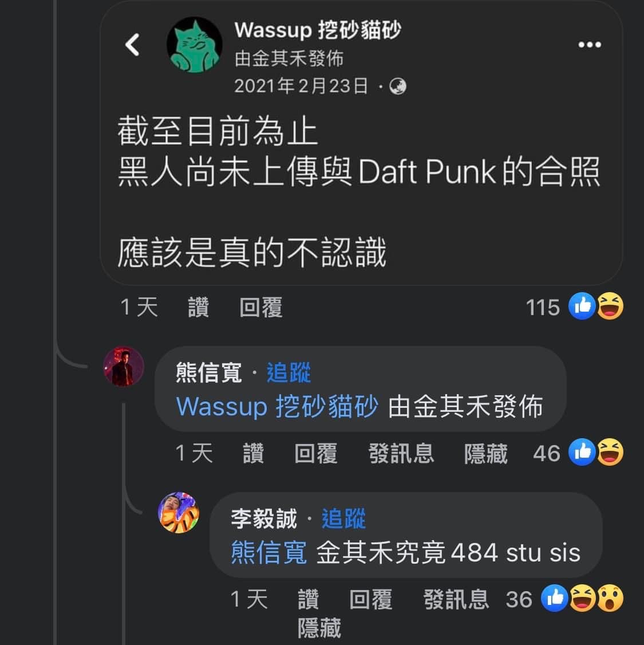Open 李毅誠 profile picture
This screenshot has width=644, height=645.
pos(179,513)
